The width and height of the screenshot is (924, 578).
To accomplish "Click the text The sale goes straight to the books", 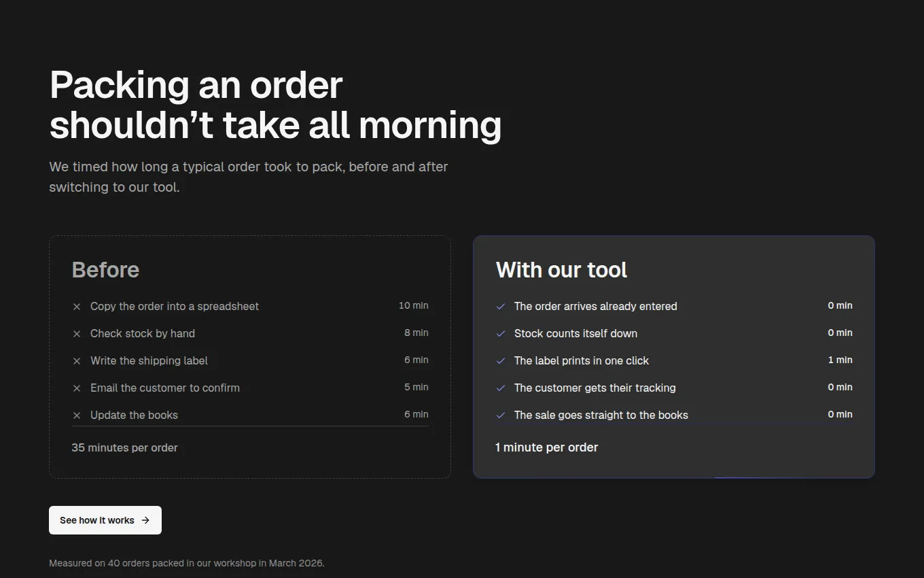I will click(601, 415).
